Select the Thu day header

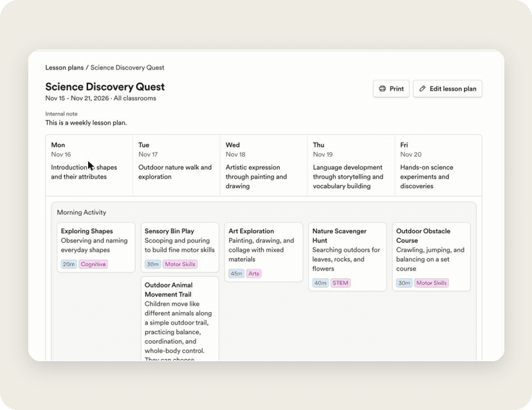(318, 145)
